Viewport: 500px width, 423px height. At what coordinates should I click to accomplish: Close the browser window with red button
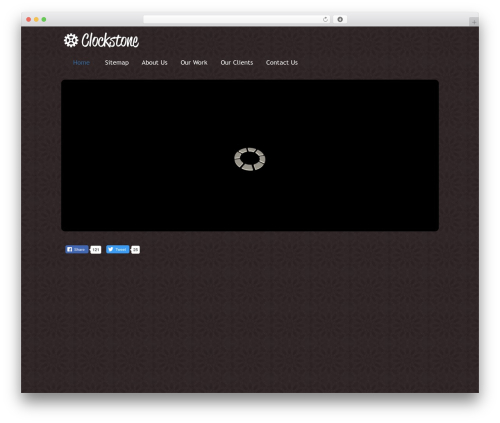pos(29,20)
